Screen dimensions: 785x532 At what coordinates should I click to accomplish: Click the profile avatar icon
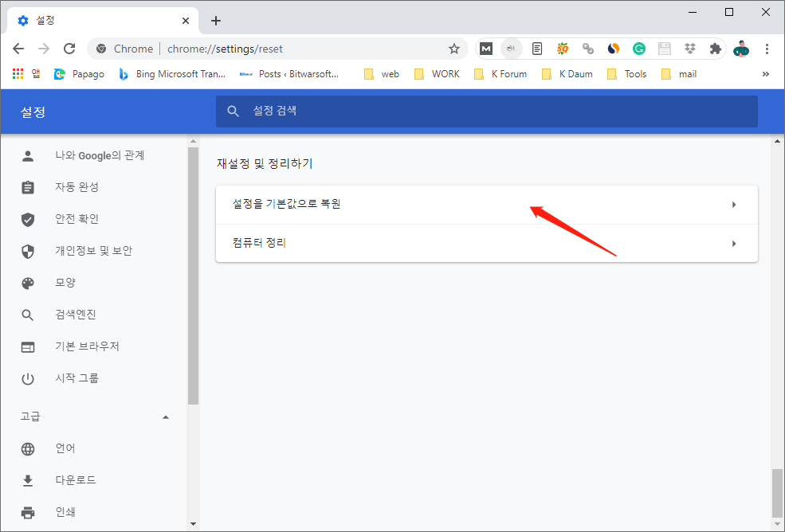pyautogui.click(x=741, y=49)
